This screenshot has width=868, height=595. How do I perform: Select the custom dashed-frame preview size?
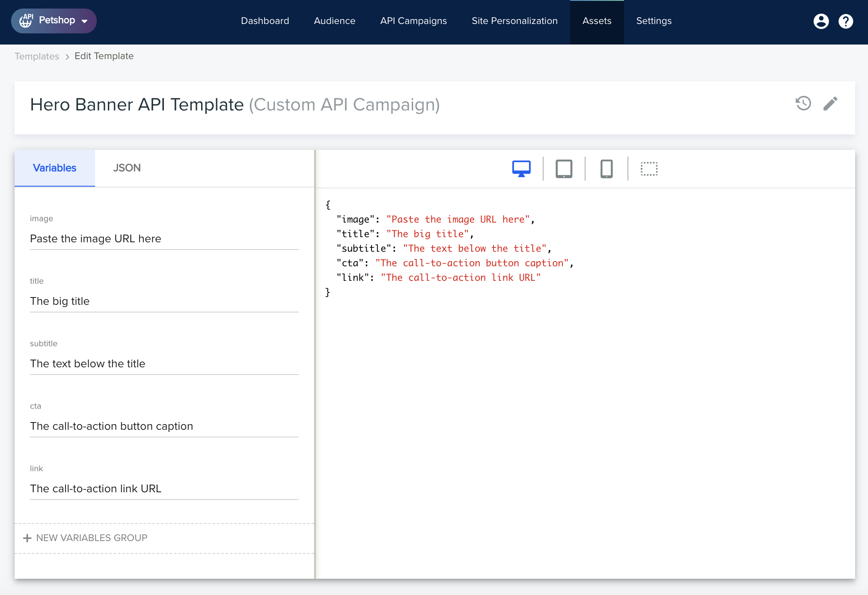[x=649, y=169]
